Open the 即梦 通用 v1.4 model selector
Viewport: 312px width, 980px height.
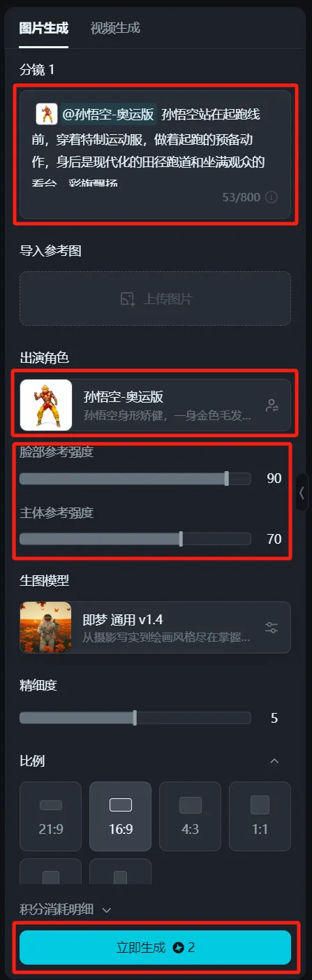155,627
